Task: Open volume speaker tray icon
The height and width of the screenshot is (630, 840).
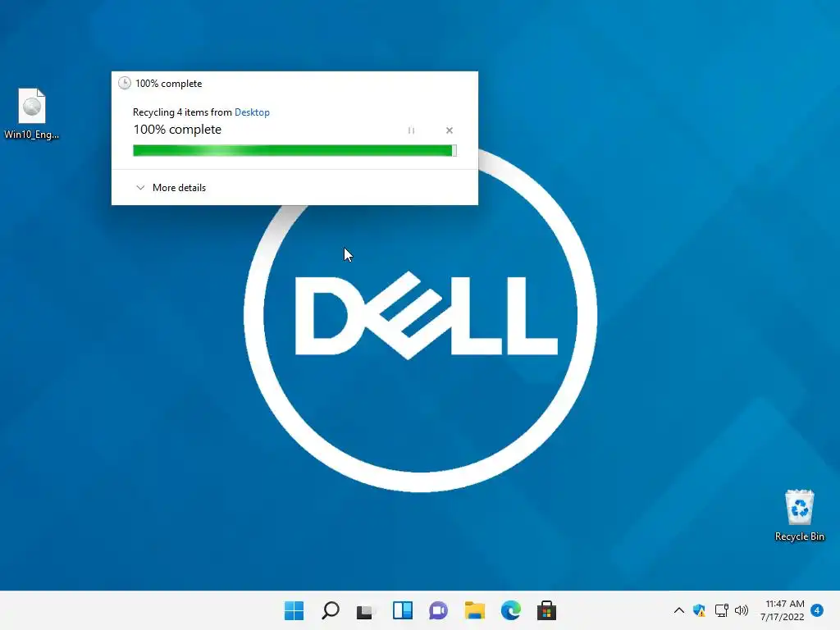Action: [742, 610]
